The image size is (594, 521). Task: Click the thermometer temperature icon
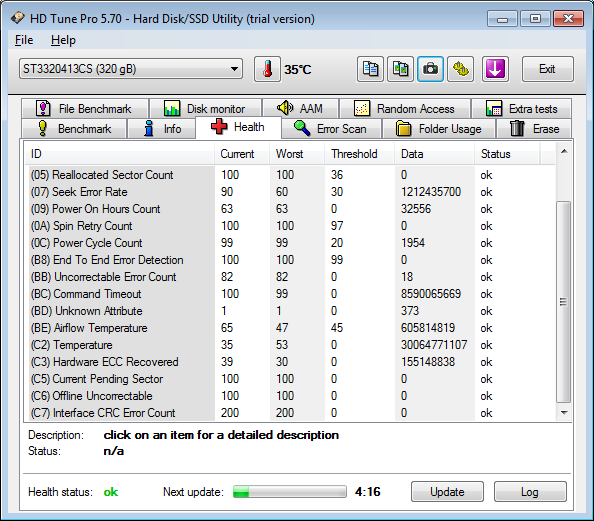pos(267,69)
